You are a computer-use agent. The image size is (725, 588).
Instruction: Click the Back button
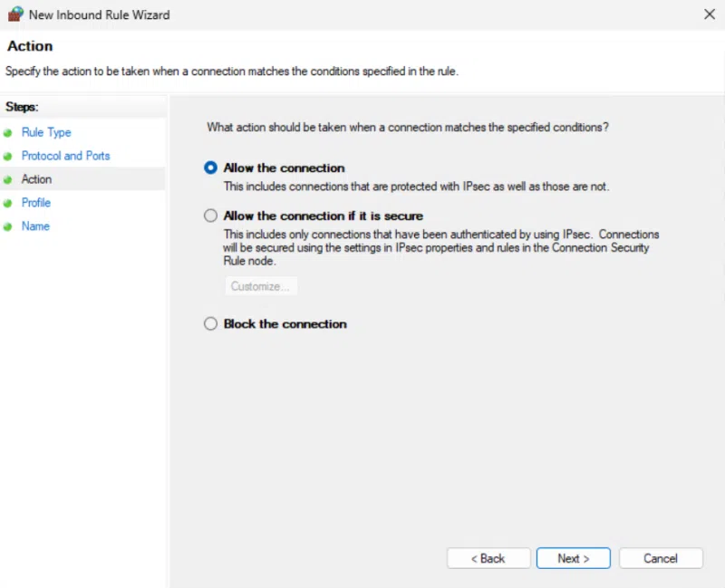point(488,558)
